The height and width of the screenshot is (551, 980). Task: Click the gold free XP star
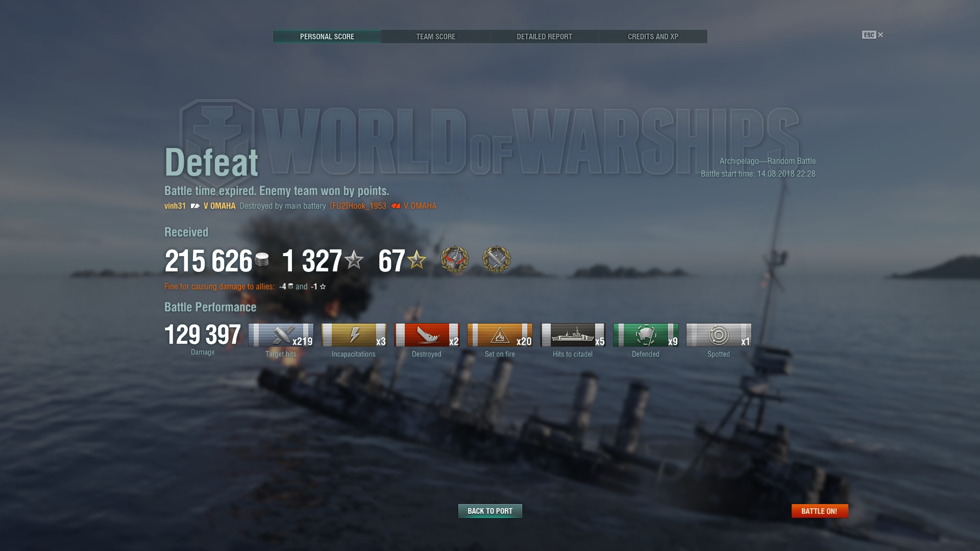[416, 260]
